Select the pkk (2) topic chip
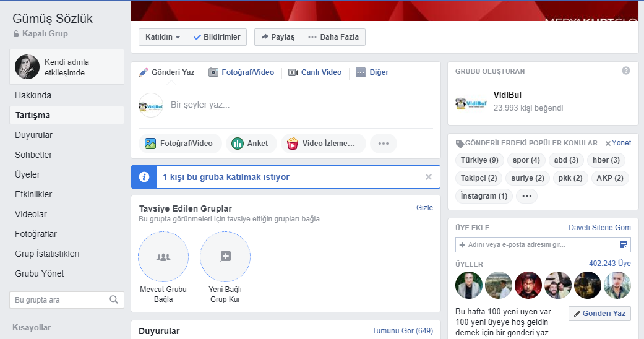Screen dimensions: 644x339 pos(570,178)
